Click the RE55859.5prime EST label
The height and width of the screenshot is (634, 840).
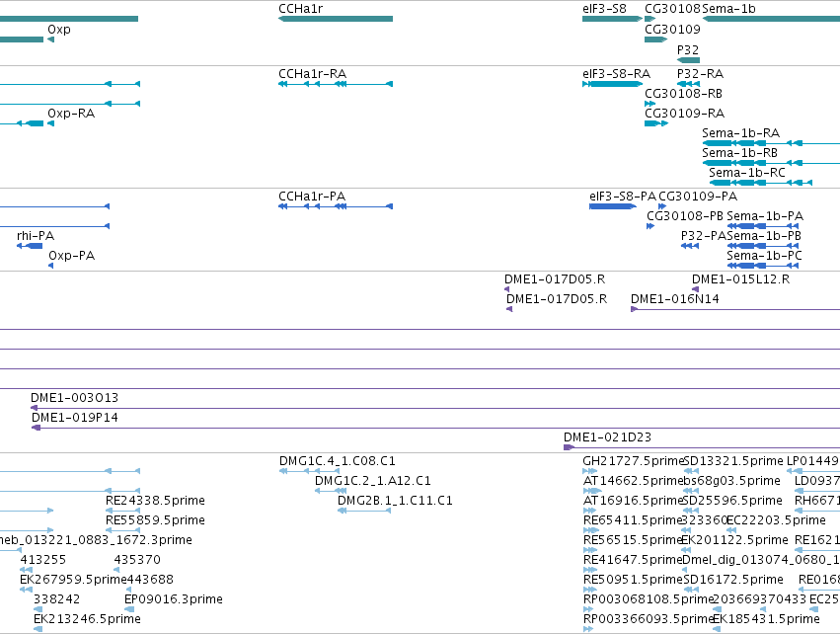[155, 520]
